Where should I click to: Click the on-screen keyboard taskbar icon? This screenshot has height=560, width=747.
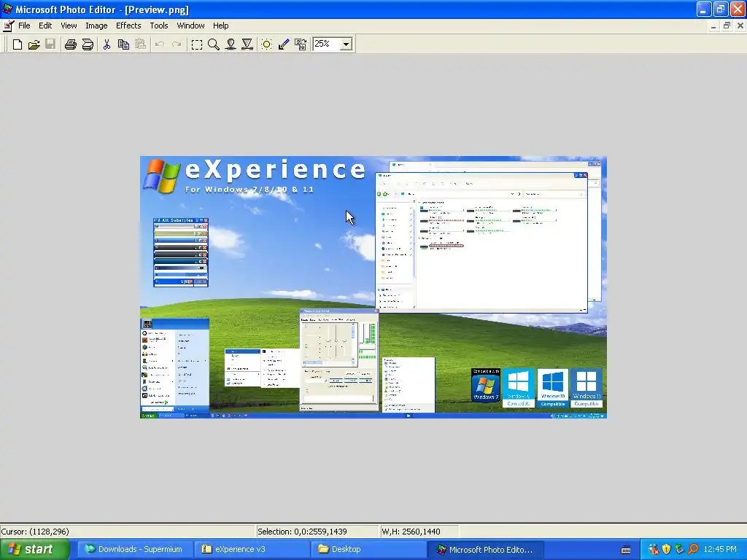coord(626,550)
